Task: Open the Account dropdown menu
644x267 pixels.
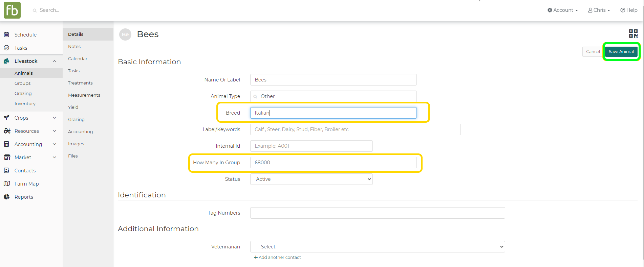Action: 562,10
